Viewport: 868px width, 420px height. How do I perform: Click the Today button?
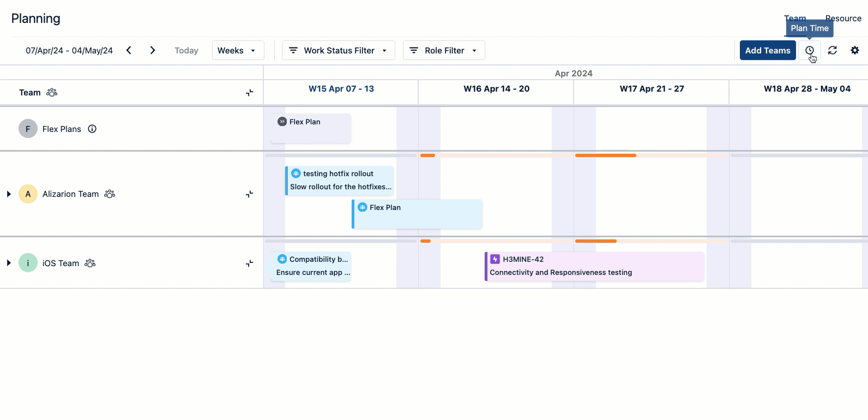[186, 50]
